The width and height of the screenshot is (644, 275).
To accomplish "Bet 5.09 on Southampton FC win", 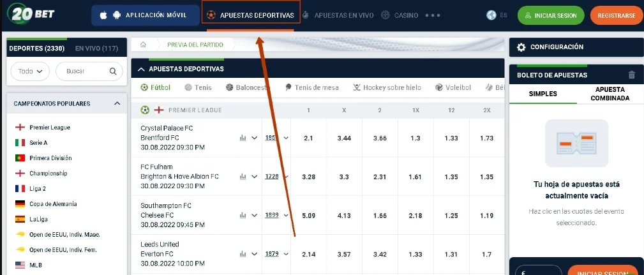I will tap(308, 216).
